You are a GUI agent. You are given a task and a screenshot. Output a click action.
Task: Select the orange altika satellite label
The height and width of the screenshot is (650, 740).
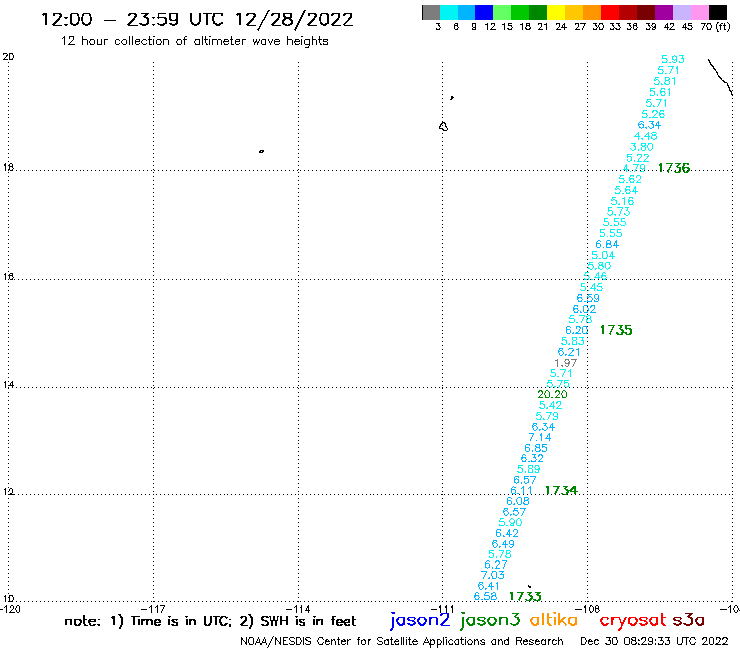pyautogui.click(x=554, y=620)
